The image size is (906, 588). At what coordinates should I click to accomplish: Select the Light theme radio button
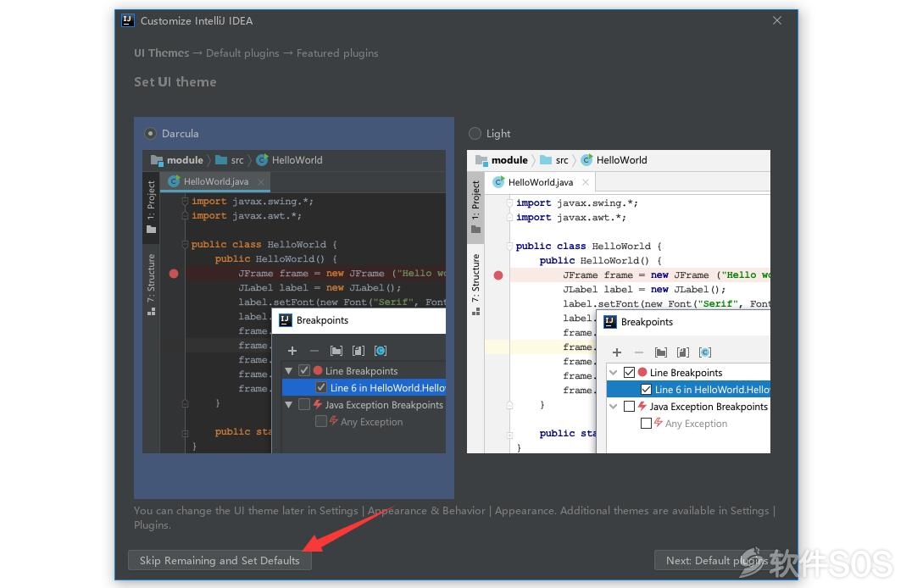click(475, 133)
